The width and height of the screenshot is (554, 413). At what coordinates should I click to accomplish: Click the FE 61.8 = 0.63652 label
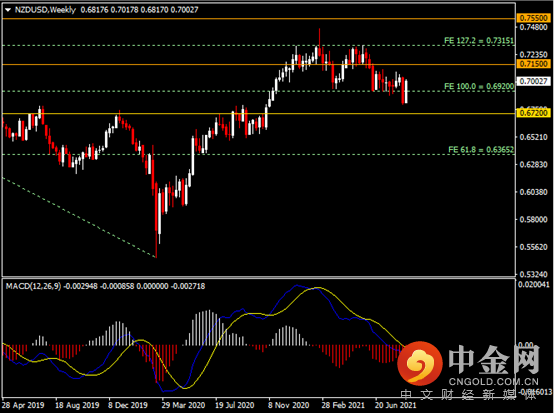[x=481, y=149]
